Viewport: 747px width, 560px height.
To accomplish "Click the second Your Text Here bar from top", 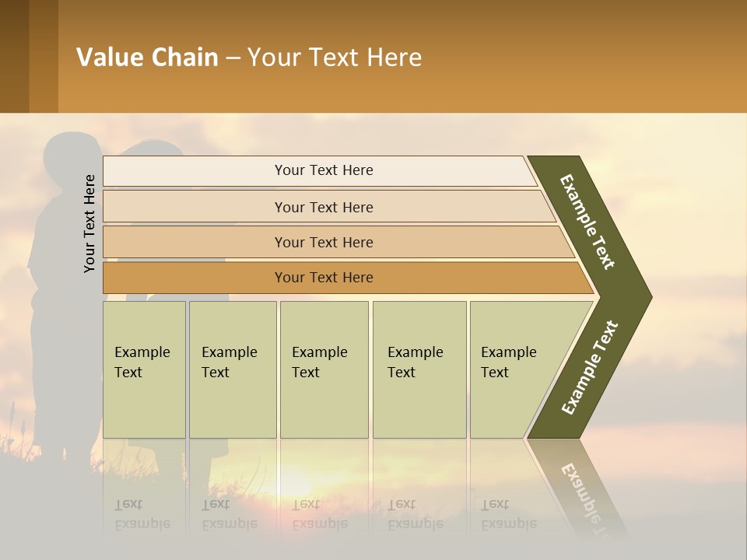I will click(x=329, y=206).
